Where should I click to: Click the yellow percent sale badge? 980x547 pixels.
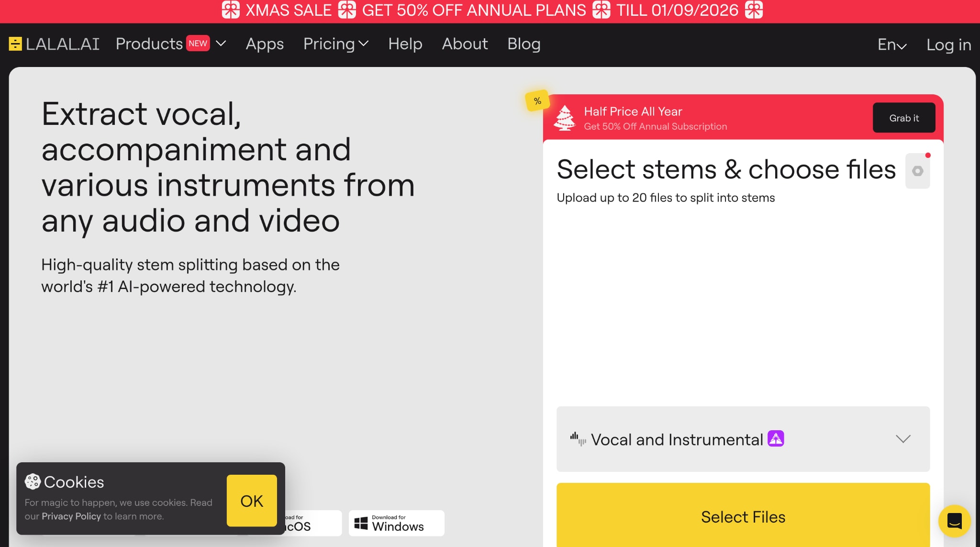[537, 101]
